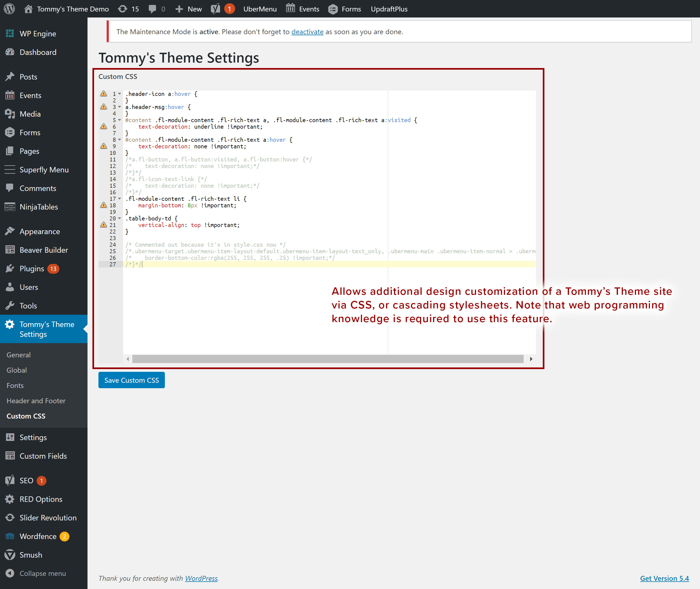
Task: Open the Header and Footer submenu item
Action: [x=36, y=401]
